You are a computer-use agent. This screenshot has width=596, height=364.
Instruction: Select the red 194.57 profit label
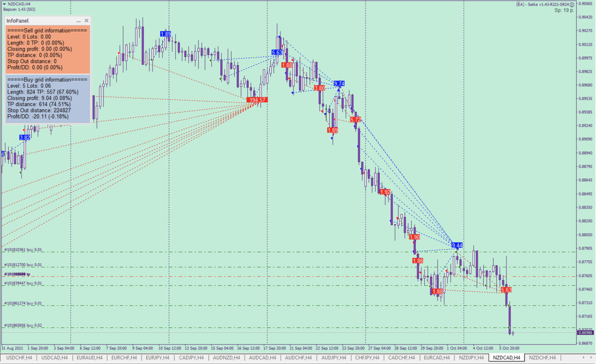(257, 100)
